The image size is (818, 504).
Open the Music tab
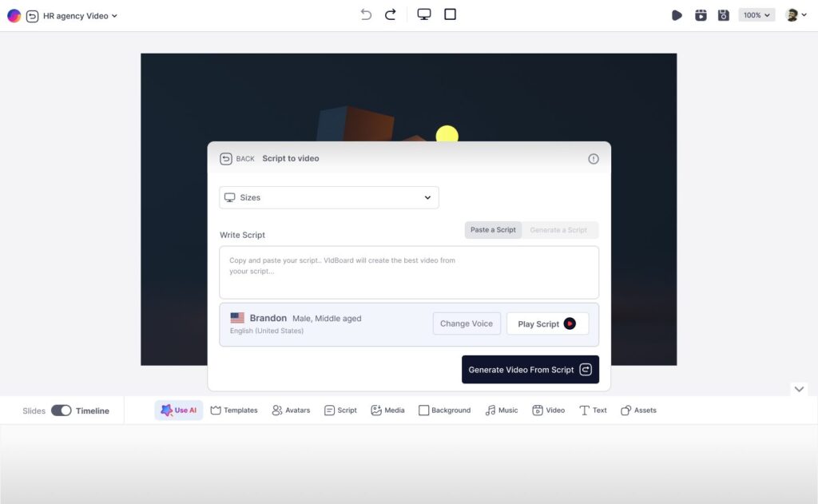pos(502,411)
